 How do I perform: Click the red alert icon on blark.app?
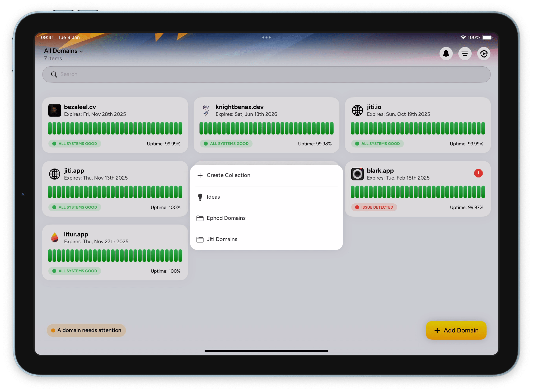pyautogui.click(x=478, y=173)
